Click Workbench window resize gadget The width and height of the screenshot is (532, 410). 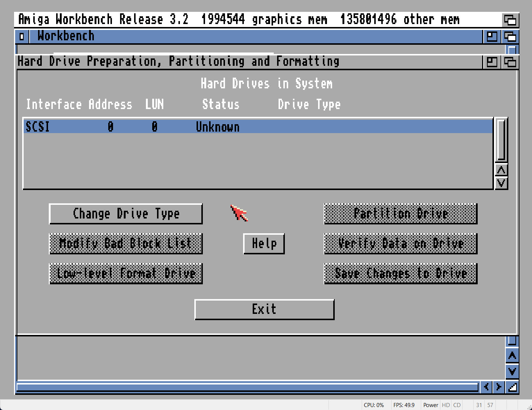512,387
